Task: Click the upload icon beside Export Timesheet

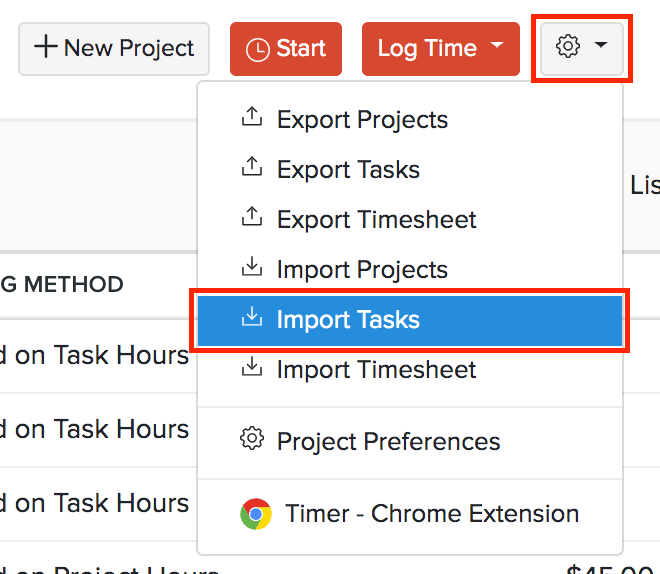Action: [252, 219]
